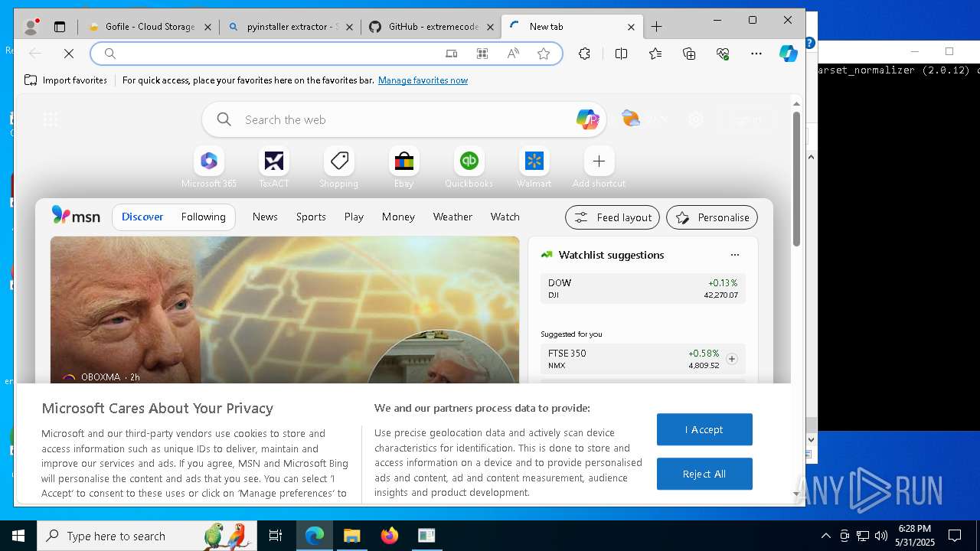Viewport: 980px width, 551px height.
Task: Open the apps grid launcher
Action: pos(51,119)
